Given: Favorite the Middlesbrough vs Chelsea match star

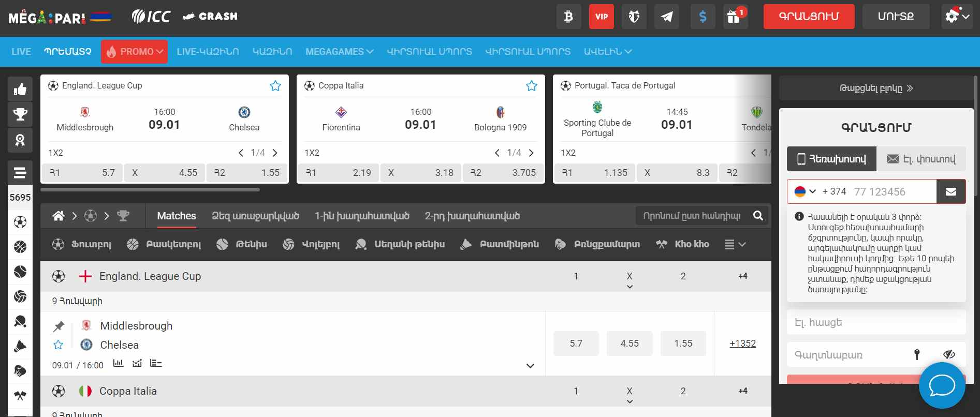Looking at the screenshot, I should pyautogui.click(x=58, y=345).
